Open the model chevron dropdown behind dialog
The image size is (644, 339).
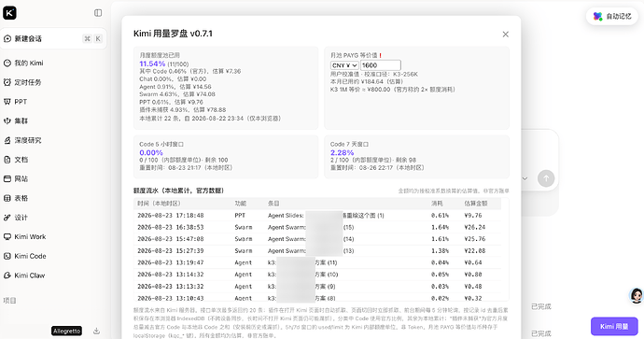(525, 178)
